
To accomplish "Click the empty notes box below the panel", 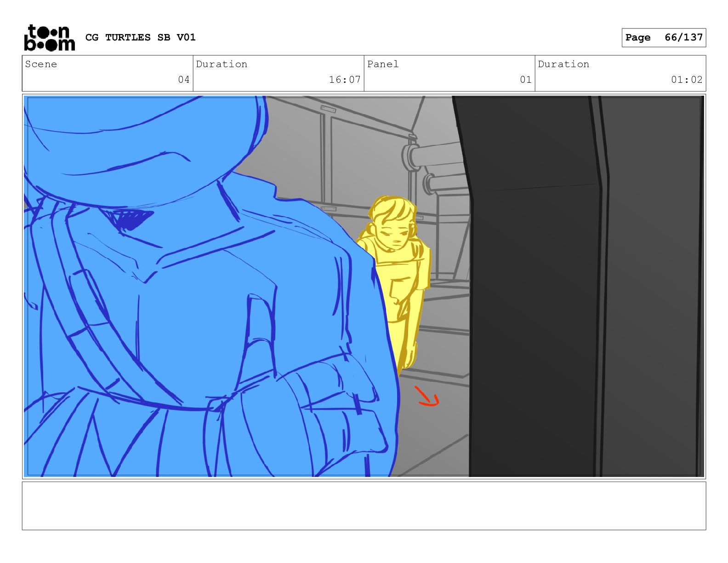I will point(364,506).
